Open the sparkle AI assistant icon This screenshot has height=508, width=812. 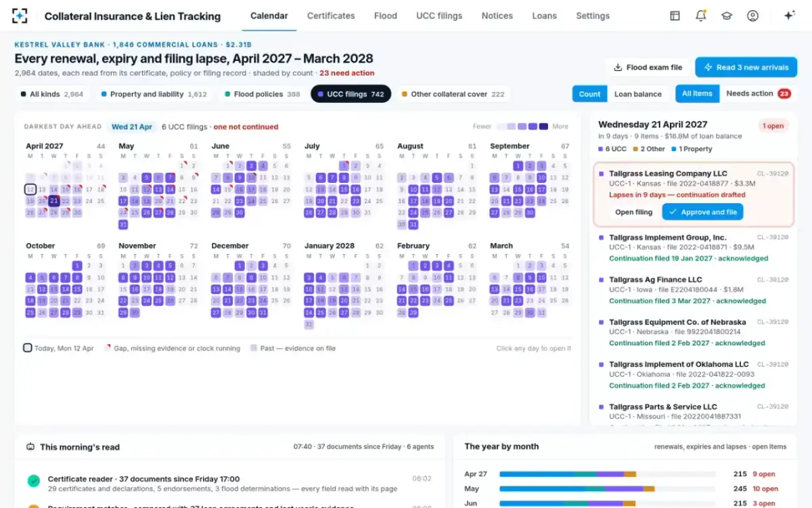tap(789, 16)
